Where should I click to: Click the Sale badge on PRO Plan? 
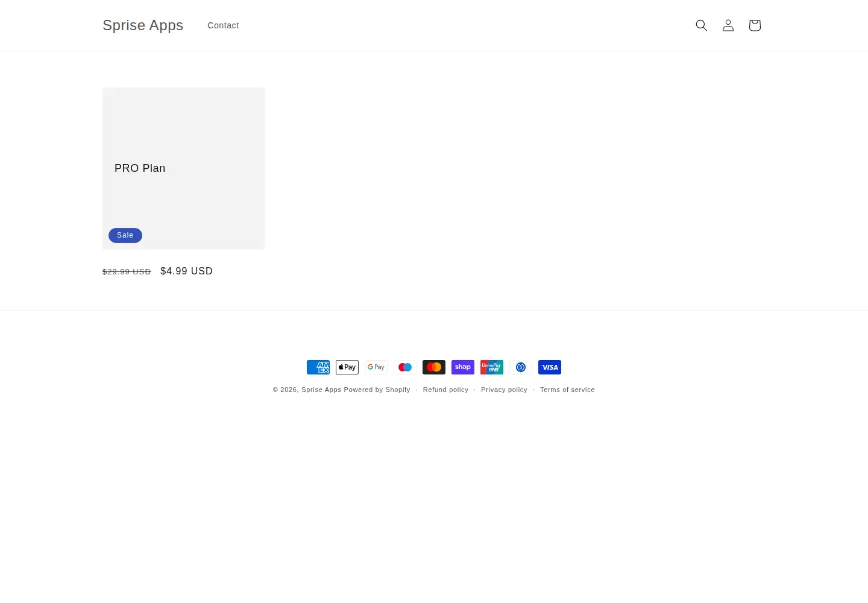coord(125,235)
